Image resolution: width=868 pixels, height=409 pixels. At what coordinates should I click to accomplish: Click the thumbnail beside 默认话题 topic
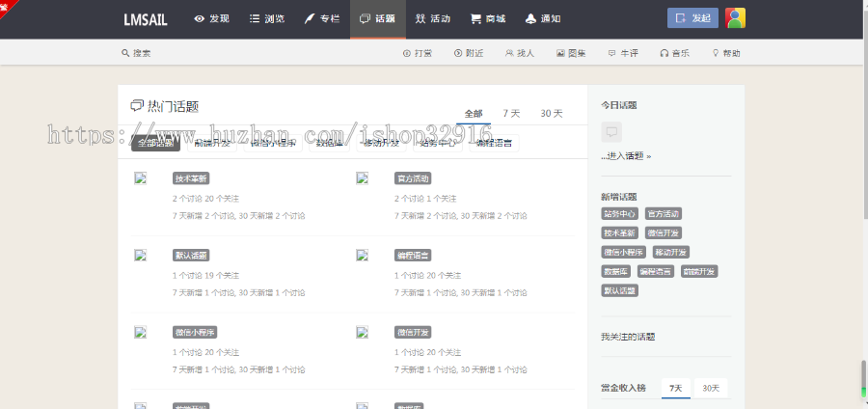(141, 255)
